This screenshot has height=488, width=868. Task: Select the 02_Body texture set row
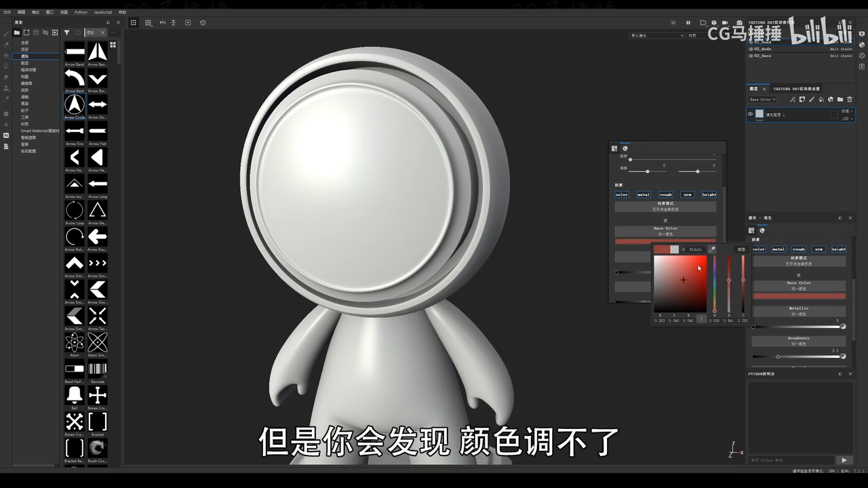pyautogui.click(x=801, y=49)
